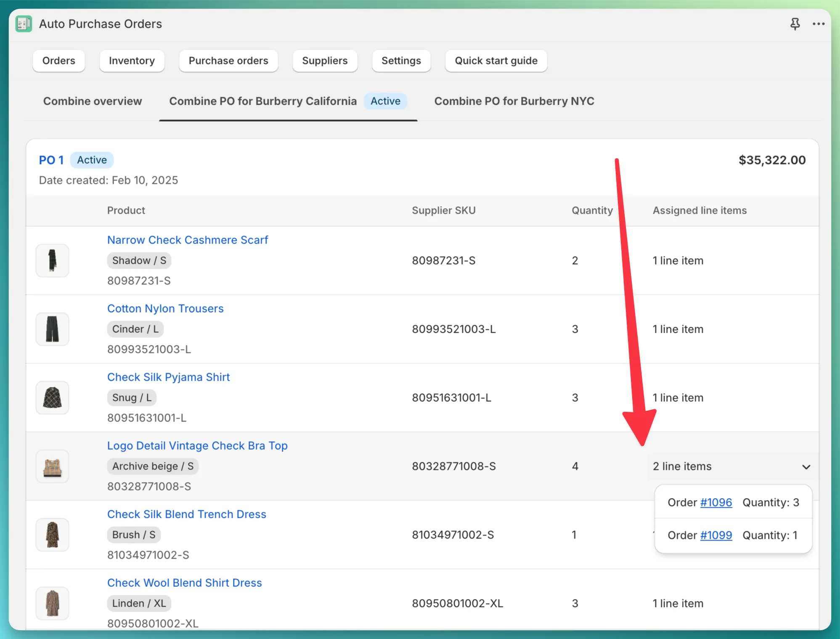Open the three-dots more options menu

pos(818,24)
